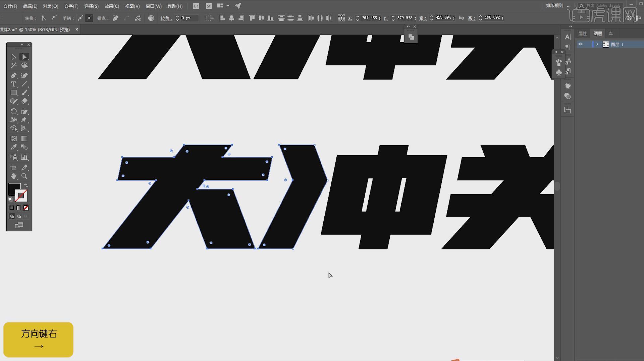Select the Hand tool

pos(14,176)
